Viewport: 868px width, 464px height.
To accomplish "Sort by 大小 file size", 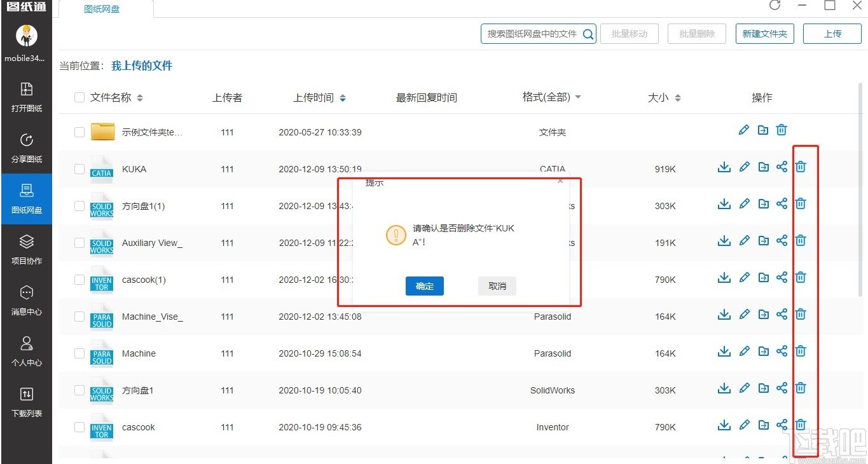I will click(x=665, y=97).
